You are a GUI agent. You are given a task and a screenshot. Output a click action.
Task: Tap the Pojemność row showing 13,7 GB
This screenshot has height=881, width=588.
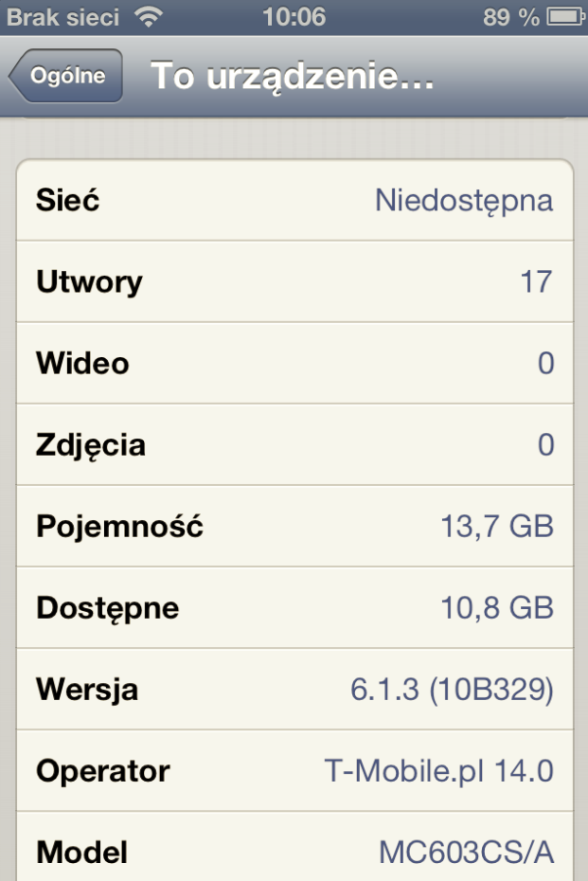tap(294, 527)
